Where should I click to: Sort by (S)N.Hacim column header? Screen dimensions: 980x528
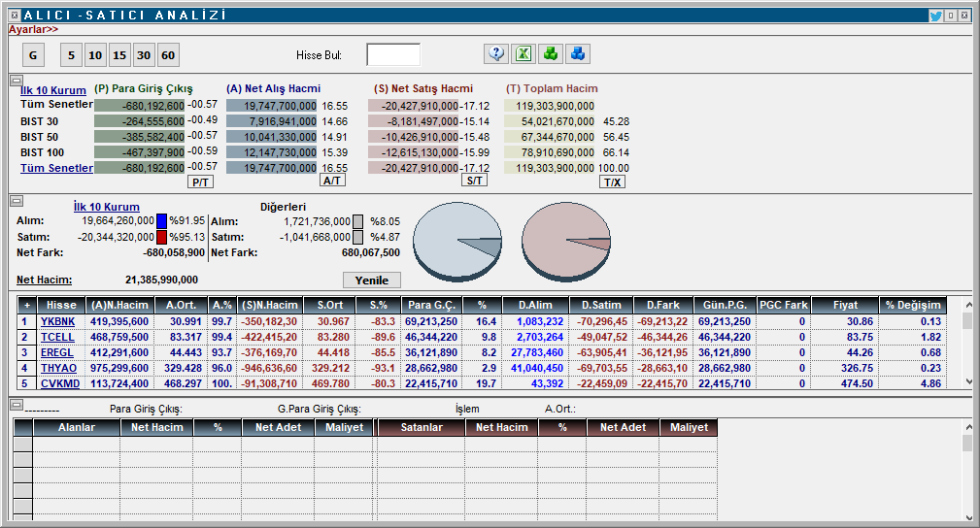(x=270, y=305)
